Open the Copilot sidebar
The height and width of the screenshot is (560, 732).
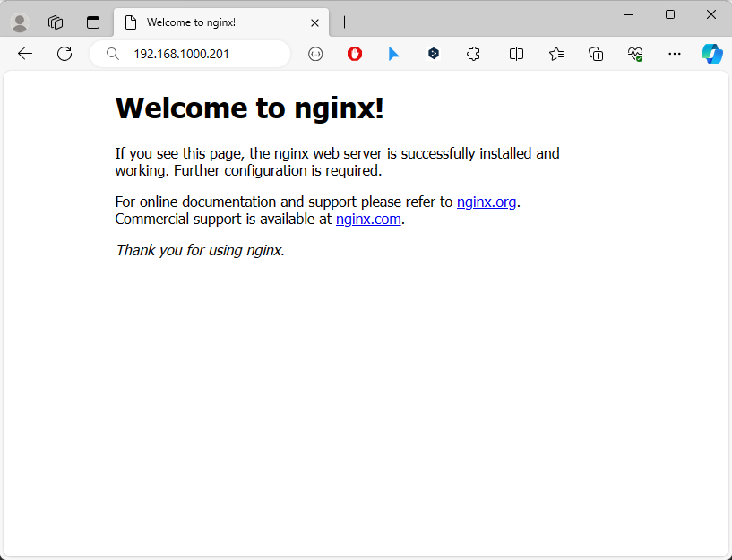712,54
